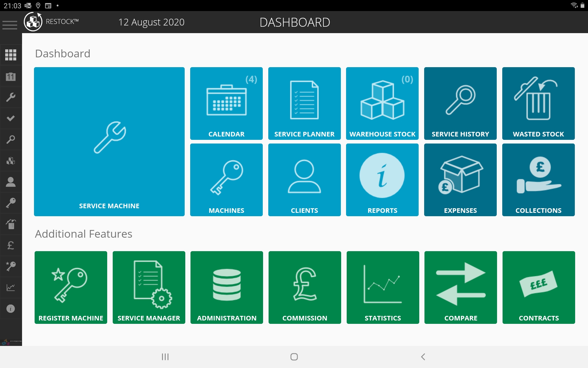
Task: Open the Warehouse Stock tile
Action: pos(382,103)
